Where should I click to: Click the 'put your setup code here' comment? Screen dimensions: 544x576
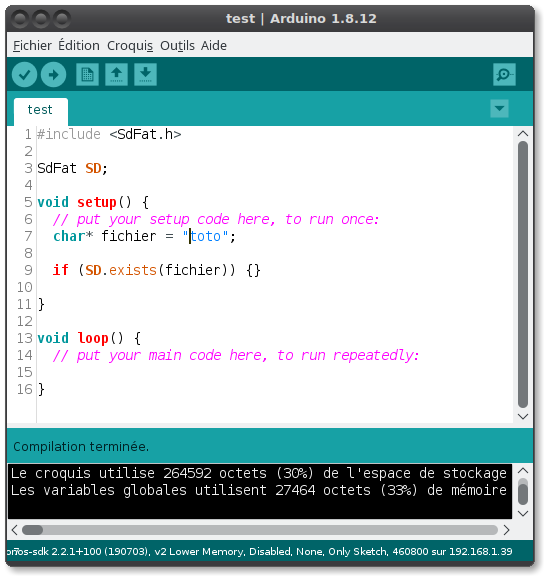pos(216,219)
